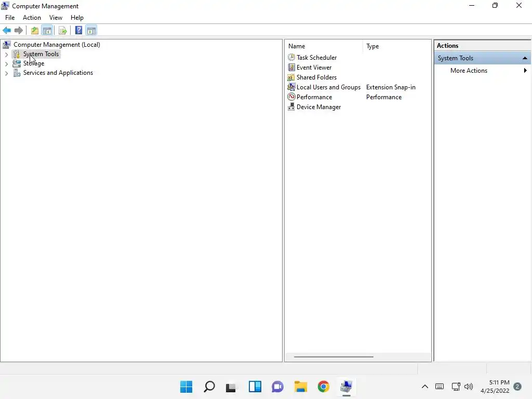Click the network tray icon
This screenshot has height=399, width=532.
456,387
